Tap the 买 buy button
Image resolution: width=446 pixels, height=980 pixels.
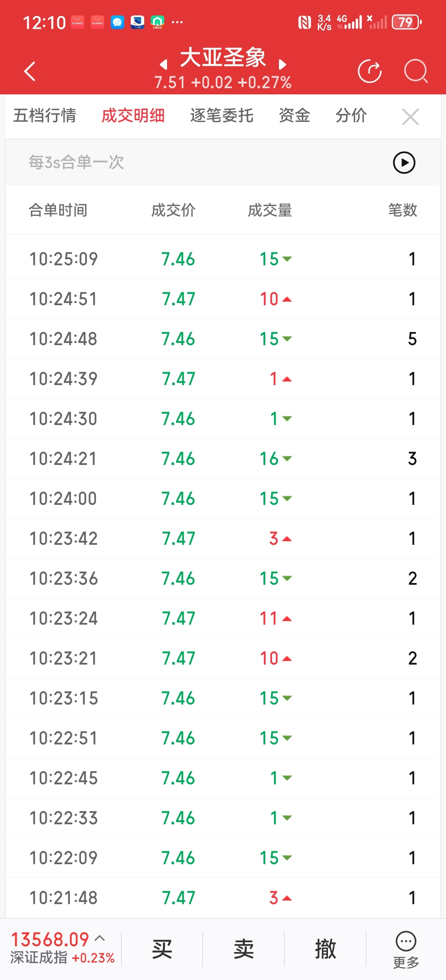(x=162, y=949)
